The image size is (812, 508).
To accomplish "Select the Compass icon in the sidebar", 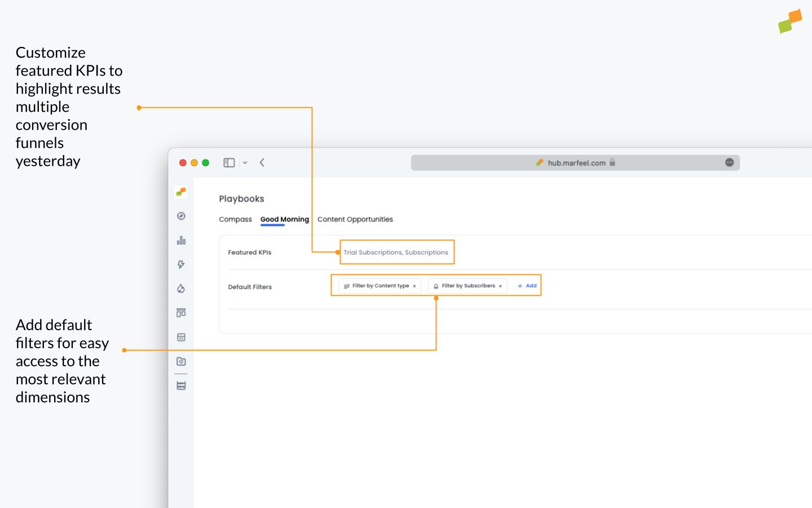I will 180,216.
